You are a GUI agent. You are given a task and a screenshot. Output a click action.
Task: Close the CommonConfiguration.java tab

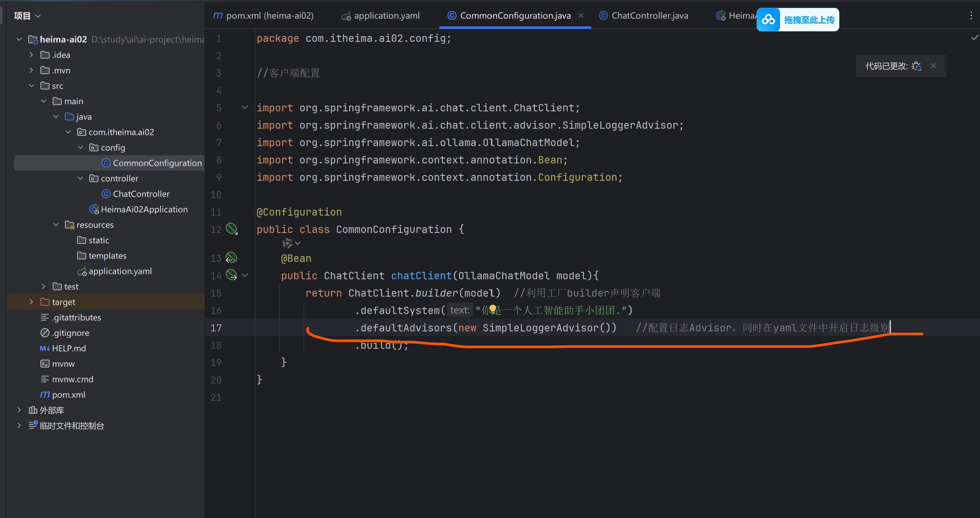click(581, 16)
